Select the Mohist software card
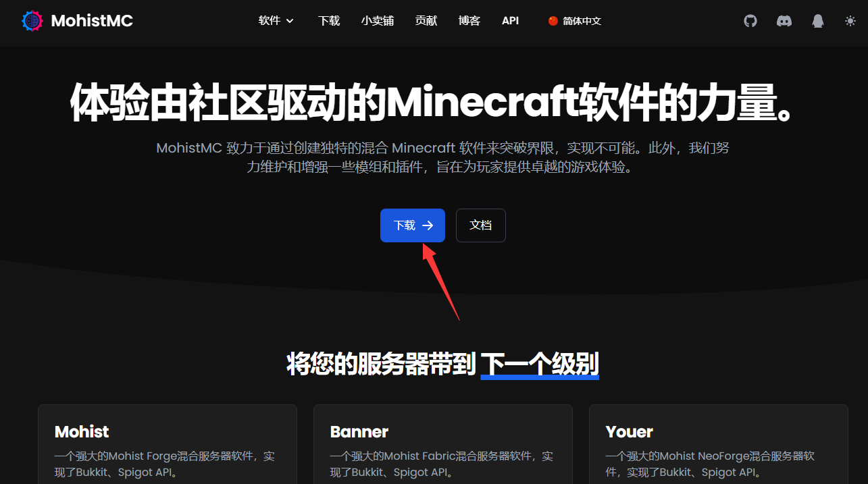868x484 pixels. (168, 444)
